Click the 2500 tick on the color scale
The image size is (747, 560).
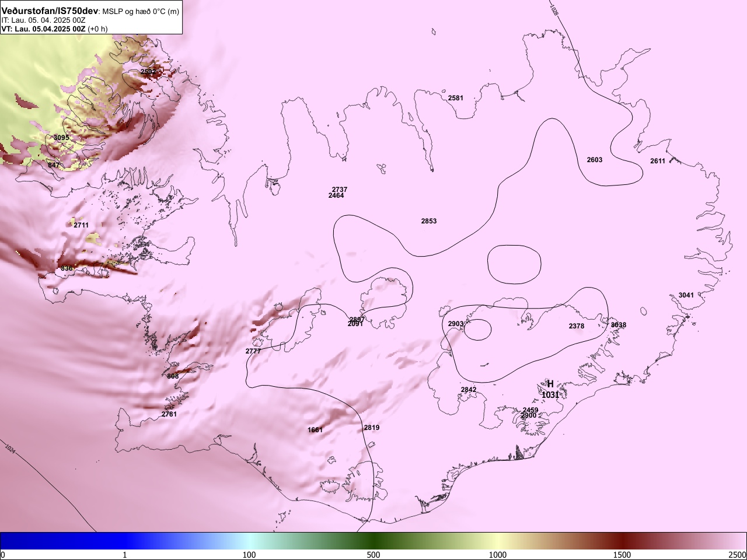738,554
